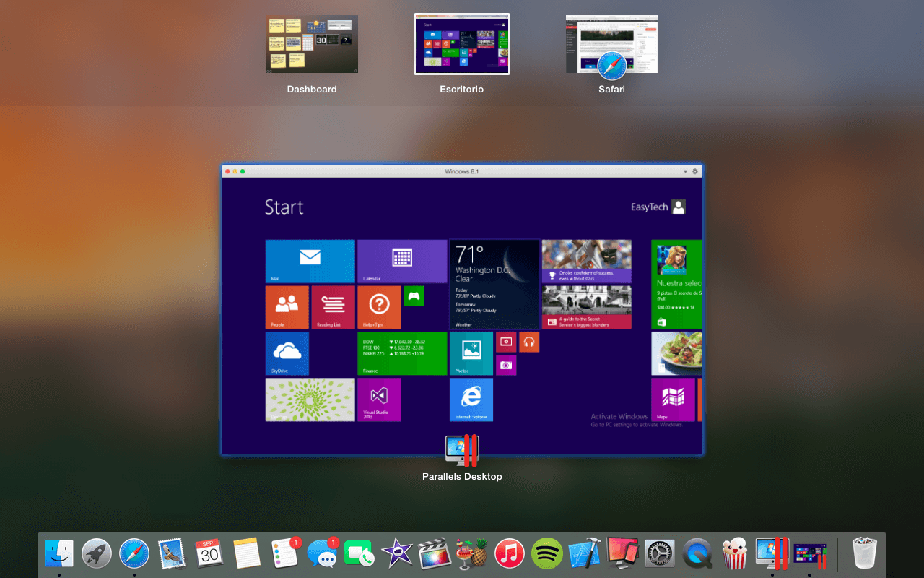This screenshot has height=578, width=924.
Task: Expand the dropdown arrow in Windows 8.1 title bar
Action: (685, 171)
